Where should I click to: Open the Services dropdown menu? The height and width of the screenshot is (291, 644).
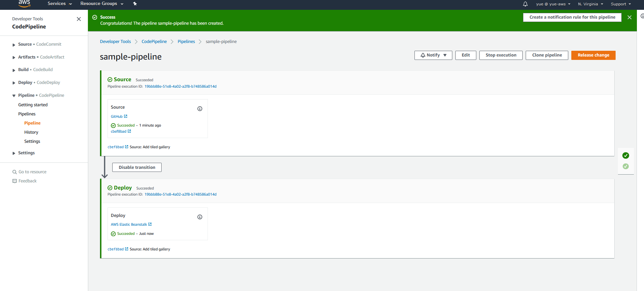(x=60, y=4)
